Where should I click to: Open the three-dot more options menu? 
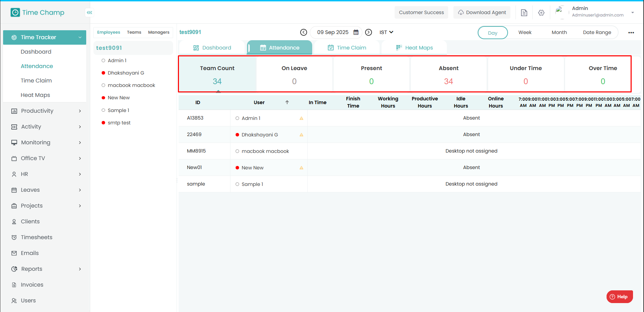coord(631,33)
